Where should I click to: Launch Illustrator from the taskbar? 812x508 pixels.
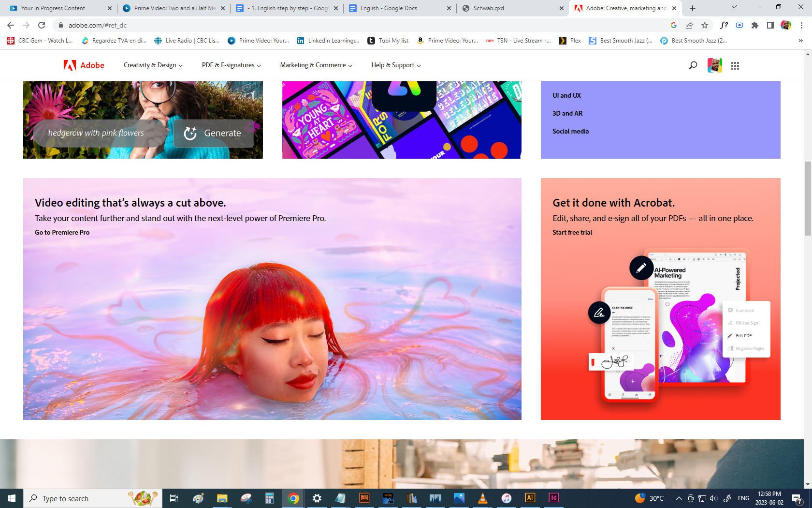(x=530, y=498)
